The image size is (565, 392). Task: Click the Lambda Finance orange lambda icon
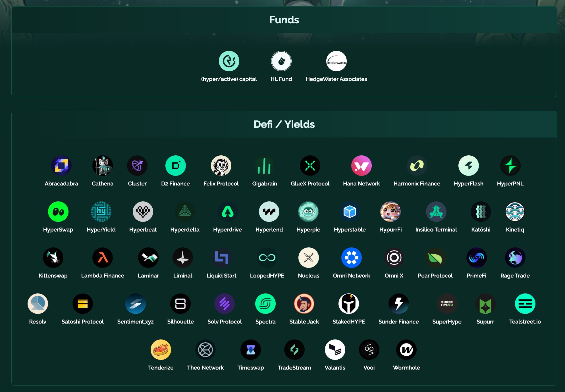(x=103, y=258)
